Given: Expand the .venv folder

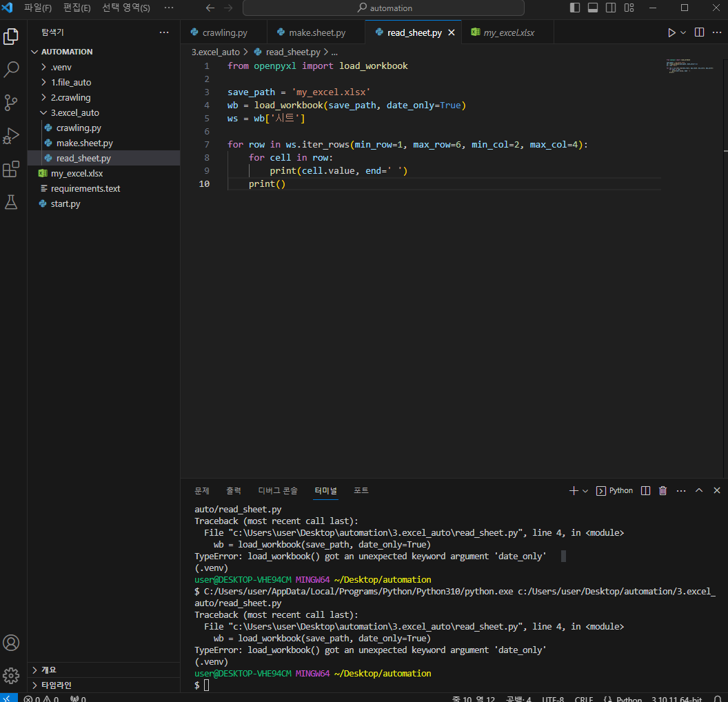Looking at the screenshot, I should click(105, 68).
